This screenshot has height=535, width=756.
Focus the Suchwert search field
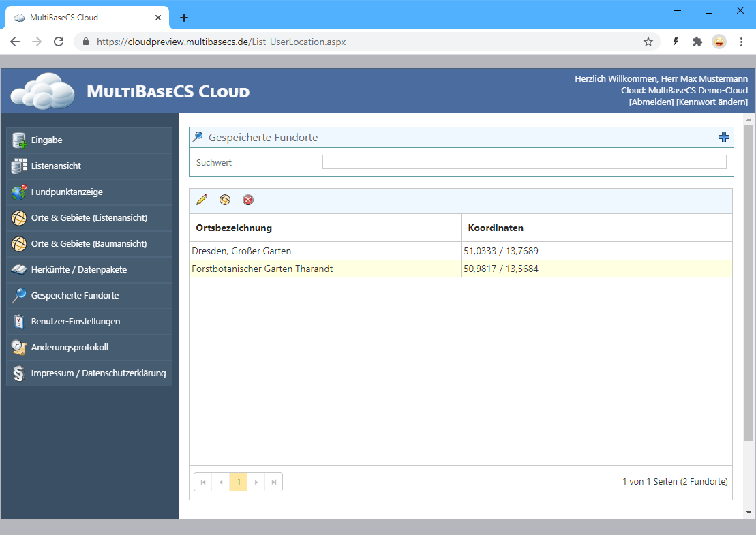(524, 162)
